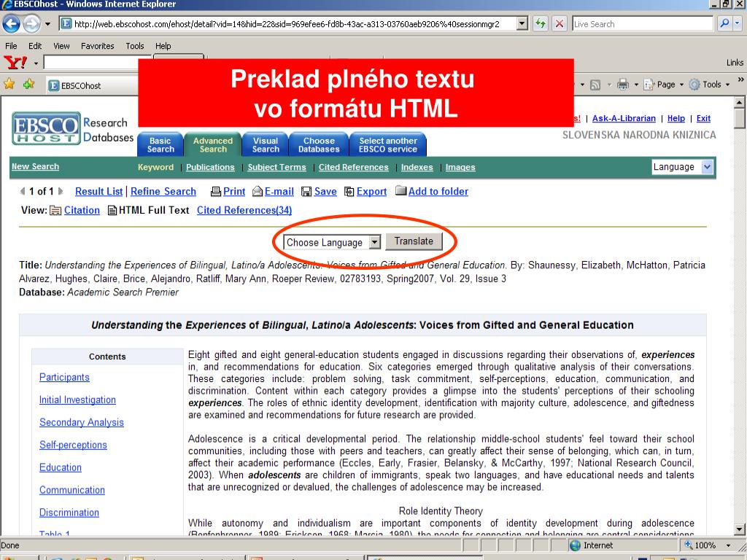Screen dimensions: 747x560
Task: Click the zoom level 100% magnifier
Action: tap(689, 545)
